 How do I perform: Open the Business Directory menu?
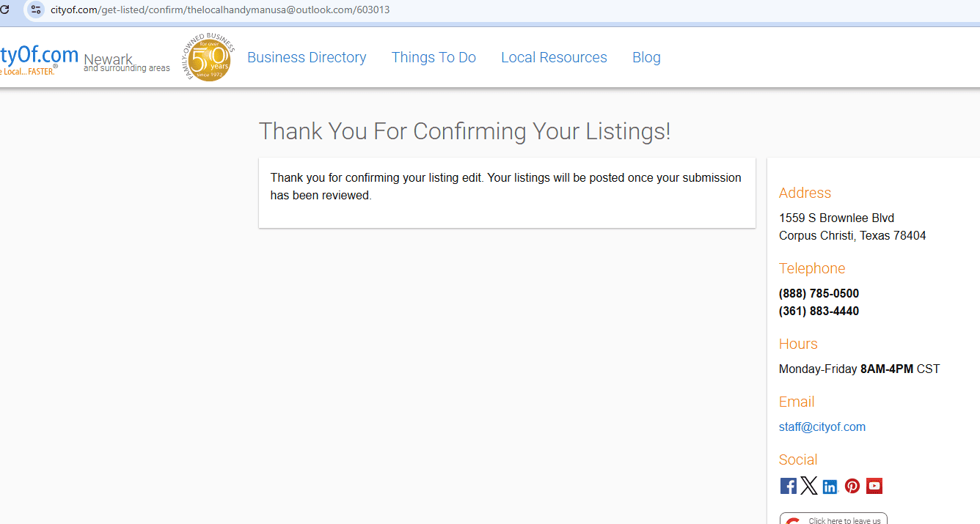[x=307, y=57]
